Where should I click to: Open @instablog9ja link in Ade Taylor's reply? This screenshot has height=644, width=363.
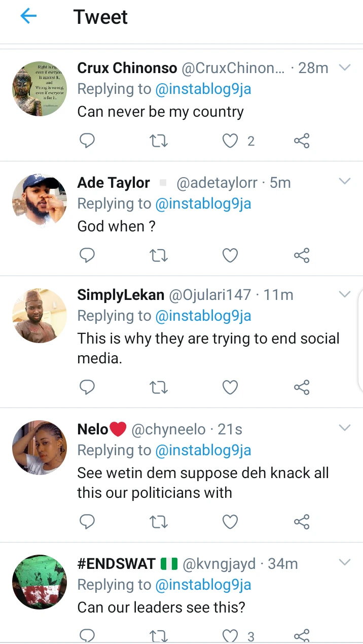point(203,204)
